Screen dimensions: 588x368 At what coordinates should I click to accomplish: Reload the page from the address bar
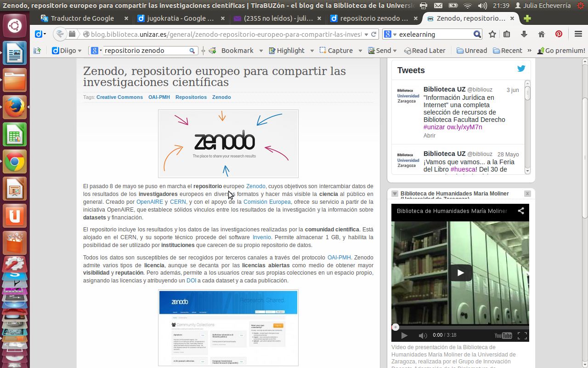tap(374, 34)
